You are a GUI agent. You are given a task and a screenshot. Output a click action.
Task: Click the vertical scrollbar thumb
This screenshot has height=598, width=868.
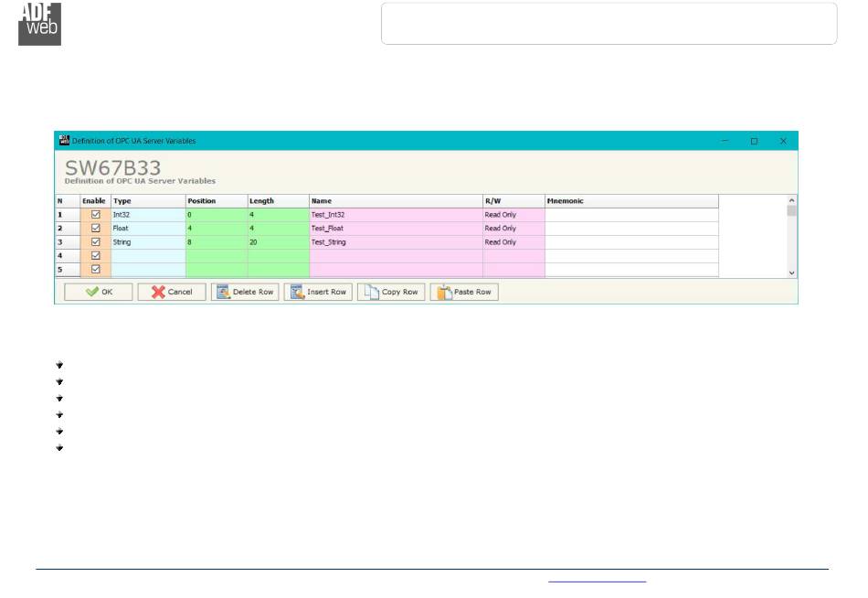(x=791, y=210)
